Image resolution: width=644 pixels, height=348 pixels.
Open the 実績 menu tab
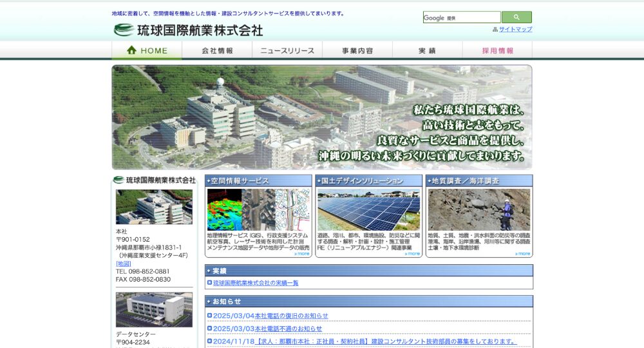pos(427,50)
